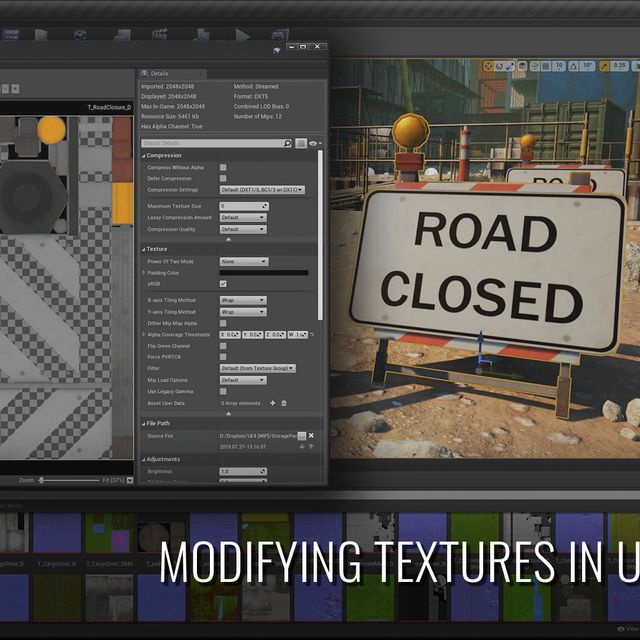Open the Compression Settings dropdown
This screenshot has height=640, width=640.
click(x=262, y=190)
